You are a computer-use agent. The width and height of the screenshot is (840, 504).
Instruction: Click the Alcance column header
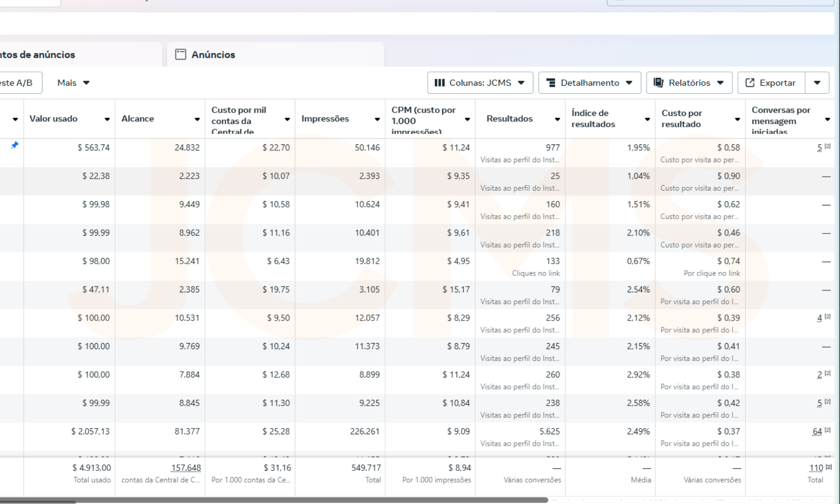tap(138, 118)
